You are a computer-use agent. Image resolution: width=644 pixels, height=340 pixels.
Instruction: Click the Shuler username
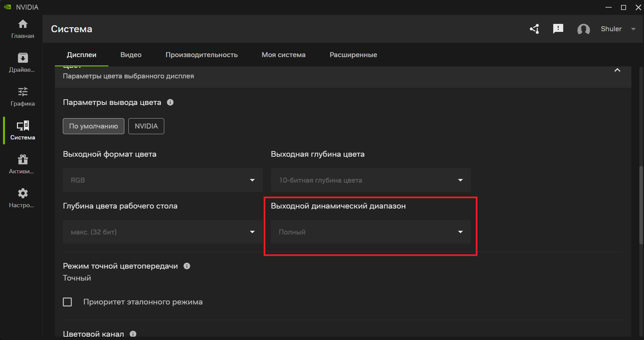611,29
